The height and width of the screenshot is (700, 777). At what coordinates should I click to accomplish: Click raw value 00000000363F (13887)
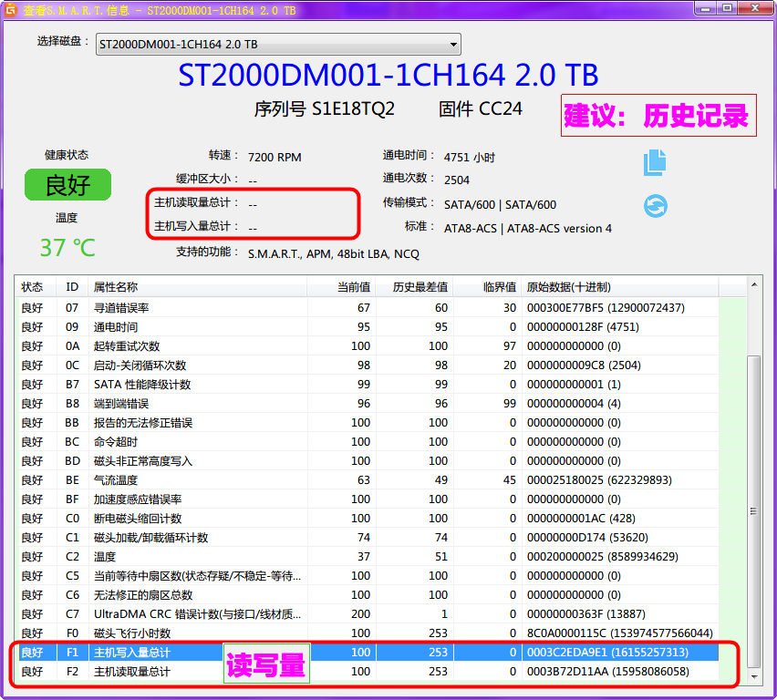pos(585,614)
